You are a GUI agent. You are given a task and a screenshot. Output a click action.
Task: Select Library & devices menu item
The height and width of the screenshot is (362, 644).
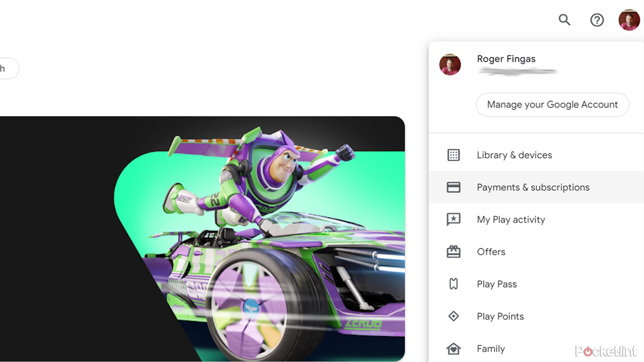514,155
